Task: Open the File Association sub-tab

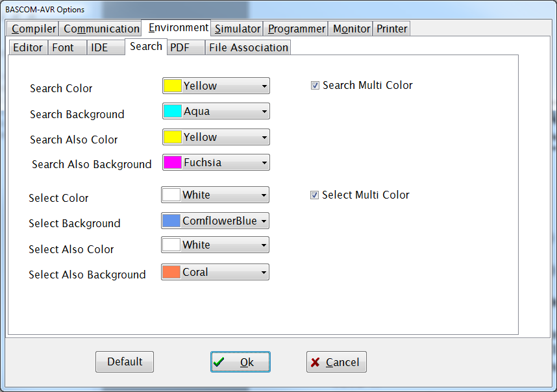Action: point(248,47)
